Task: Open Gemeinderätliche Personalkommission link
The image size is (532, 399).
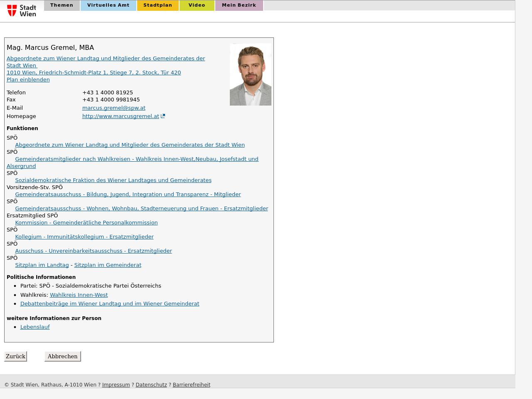Action: [86, 223]
